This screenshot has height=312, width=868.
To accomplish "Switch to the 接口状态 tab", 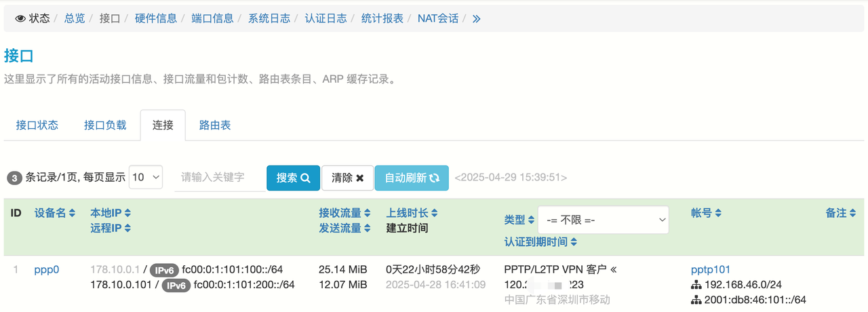I will click(37, 125).
